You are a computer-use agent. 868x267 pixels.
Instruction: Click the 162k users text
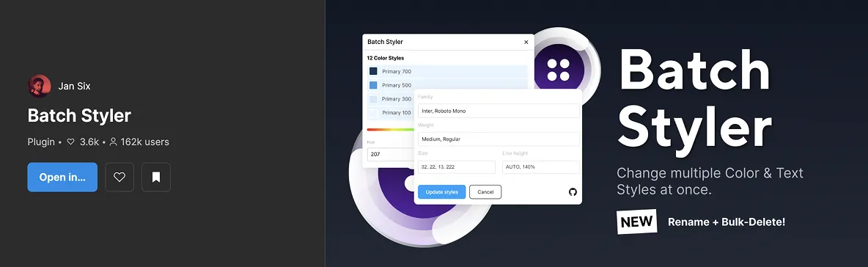[144, 142]
